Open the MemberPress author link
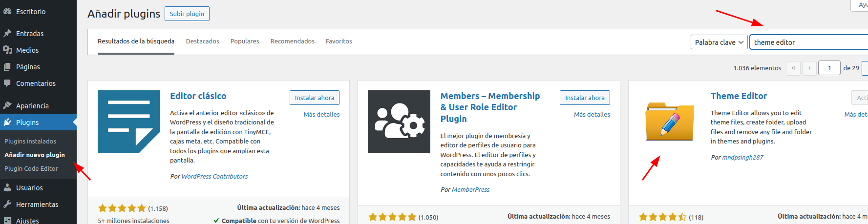 pyautogui.click(x=470, y=189)
